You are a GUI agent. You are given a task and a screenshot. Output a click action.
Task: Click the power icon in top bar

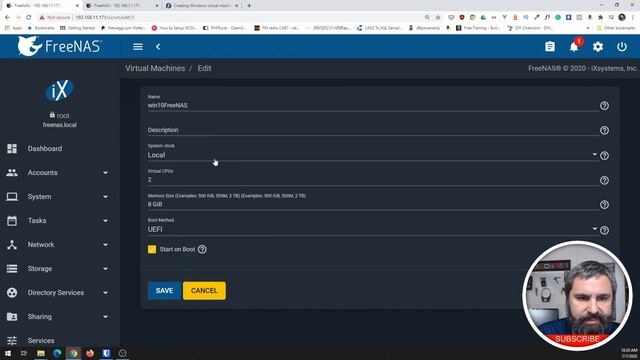pyautogui.click(x=622, y=47)
